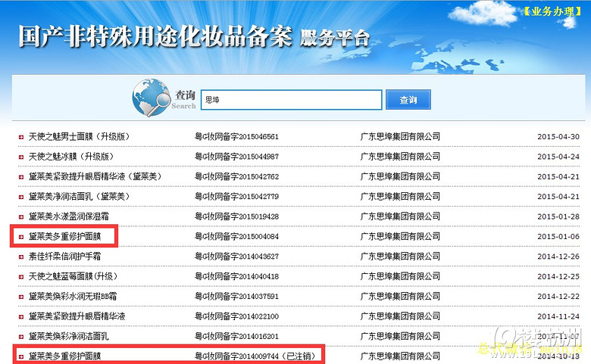This screenshot has height=364, width=591.
Task: Select record number 粤G妆网备字2014037591
Action: pos(236,296)
